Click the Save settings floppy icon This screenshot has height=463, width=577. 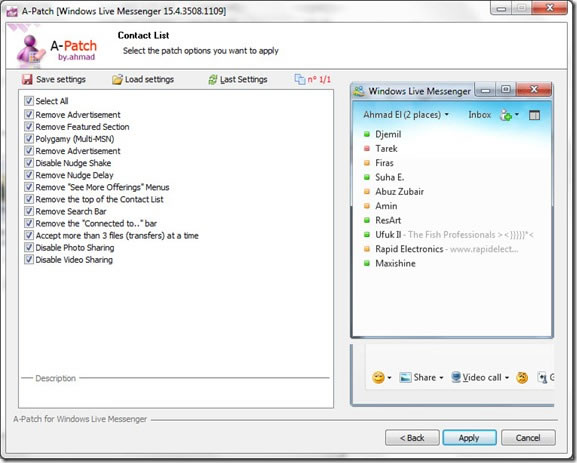(27, 79)
